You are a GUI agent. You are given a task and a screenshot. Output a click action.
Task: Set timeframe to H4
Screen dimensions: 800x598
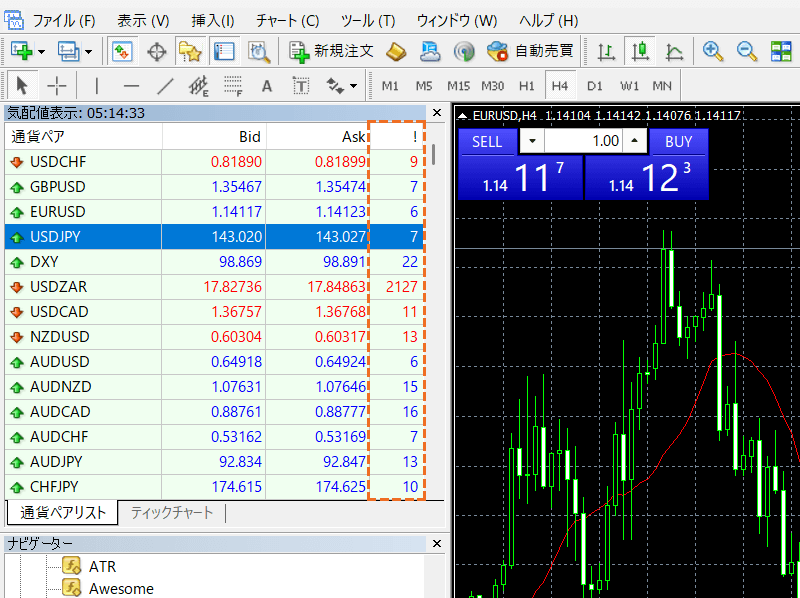tap(560, 86)
